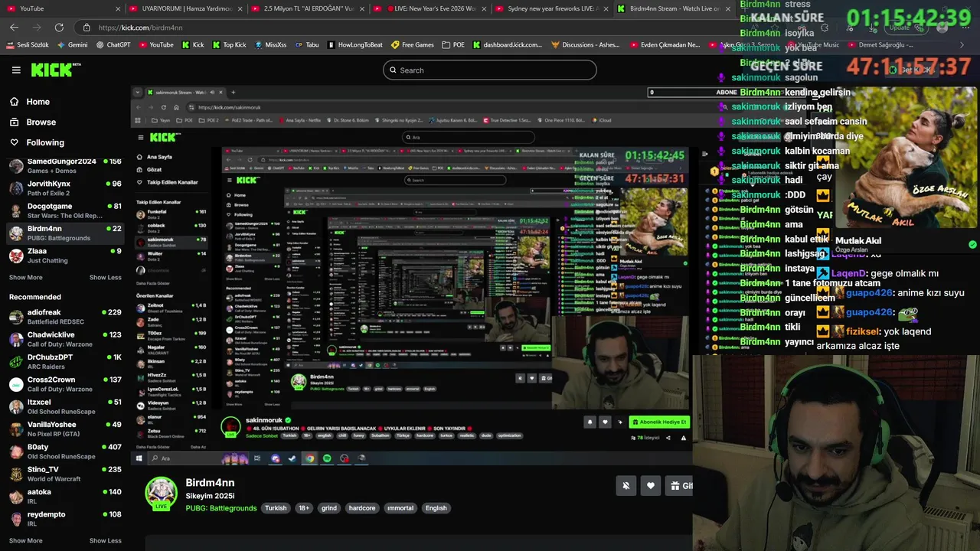The image size is (980, 551).
Task: Open Chadwicklive recommended channel
Action: click(x=65, y=339)
